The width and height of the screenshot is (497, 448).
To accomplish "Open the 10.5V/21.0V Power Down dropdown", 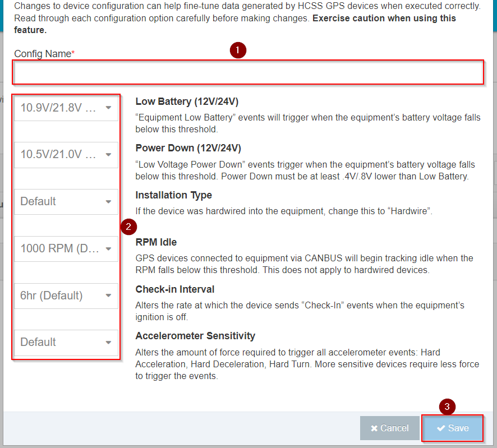I will click(x=62, y=154).
